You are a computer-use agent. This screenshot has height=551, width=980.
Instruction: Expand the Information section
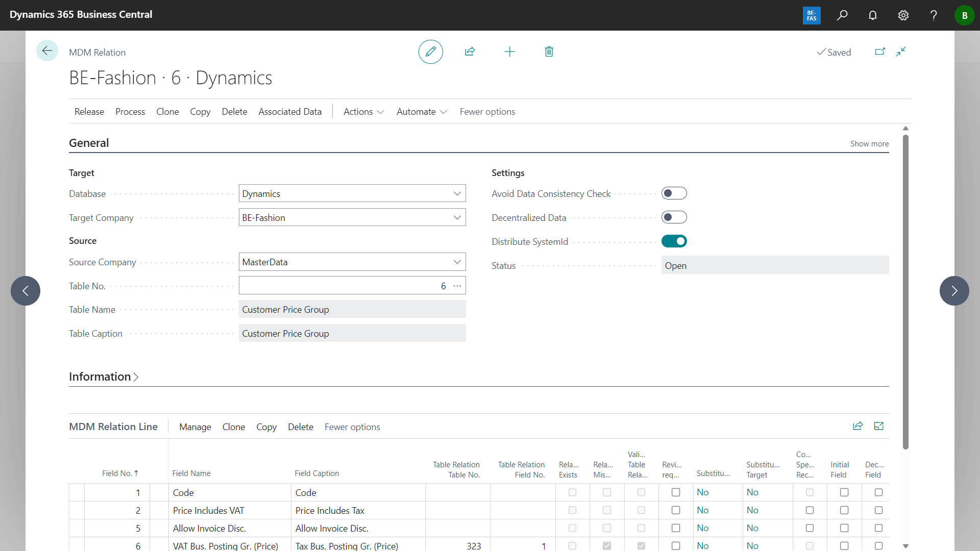[x=104, y=377]
